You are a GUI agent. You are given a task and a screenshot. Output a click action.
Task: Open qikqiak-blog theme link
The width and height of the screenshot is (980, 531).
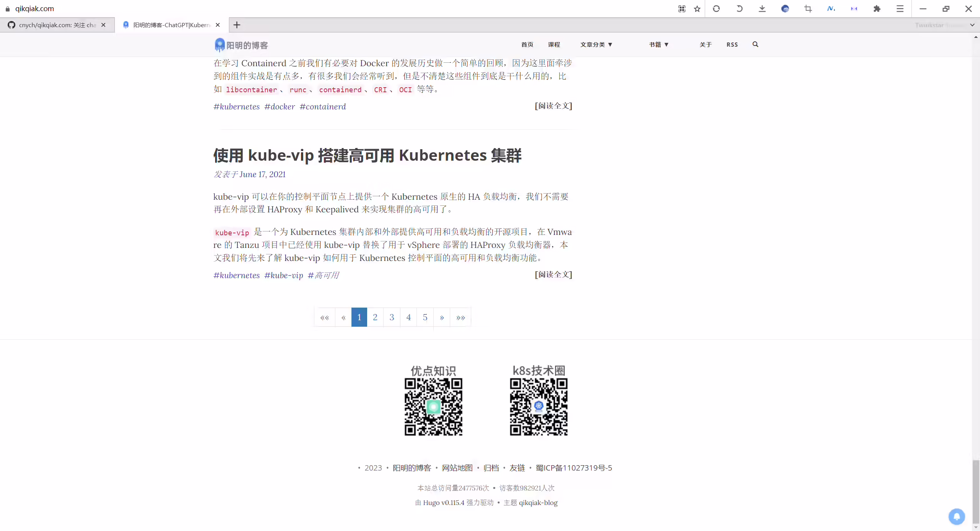pyautogui.click(x=538, y=503)
